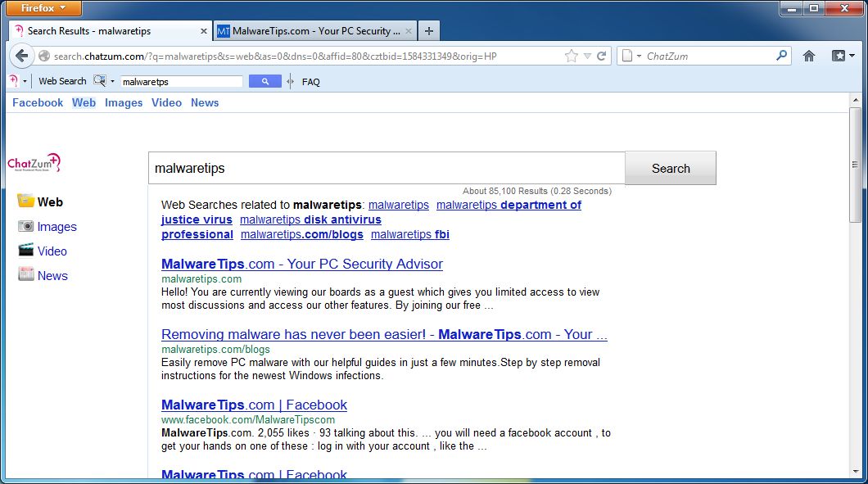Open MalwareTips.com - Your PC Security Advisor result
This screenshot has height=484, width=868.
(x=301, y=265)
